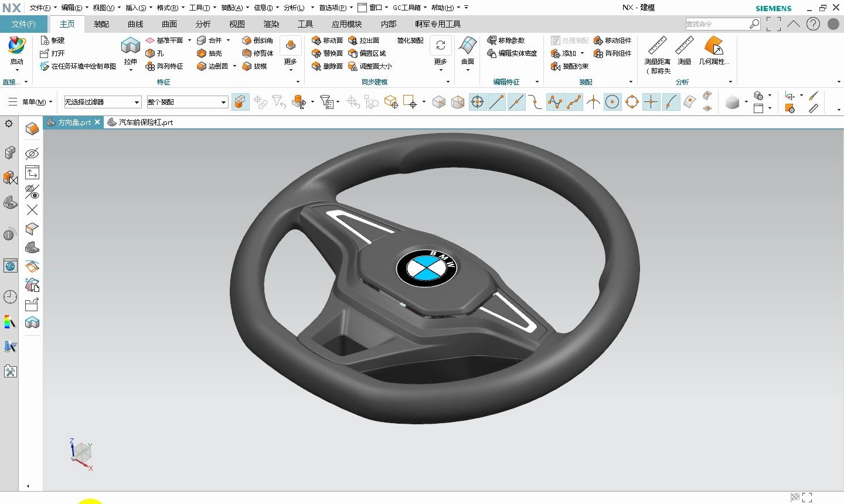Click the 阵列特征 (Pattern Feature) icon
Viewport: 844px width, 504px height.
coord(165,66)
